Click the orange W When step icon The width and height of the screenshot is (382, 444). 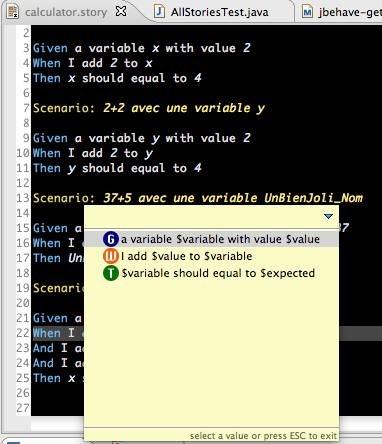tap(111, 256)
